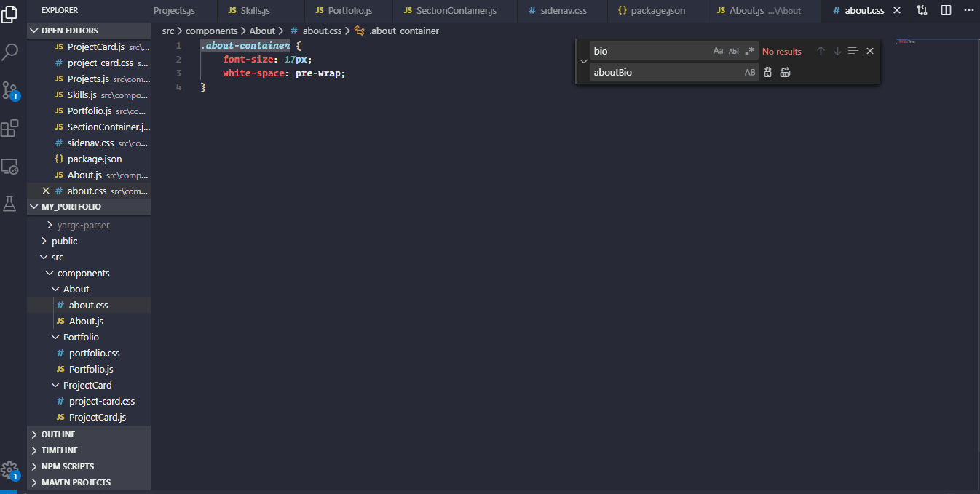This screenshot has height=494, width=980.
Task: Enable Match Whole Word in search
Action: pyautogui.click(x=734, y=50)
